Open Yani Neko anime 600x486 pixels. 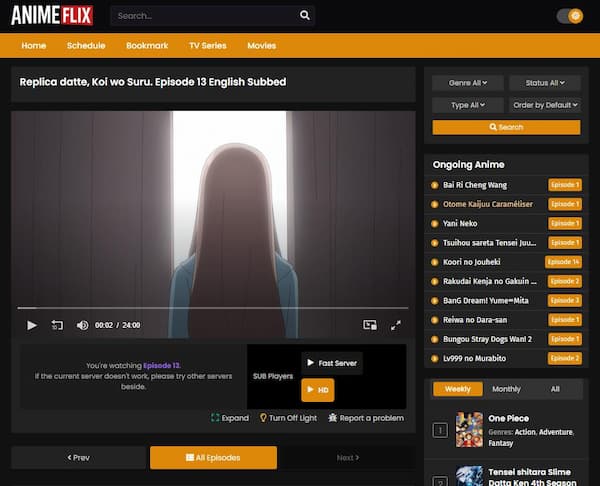[460, 223]
